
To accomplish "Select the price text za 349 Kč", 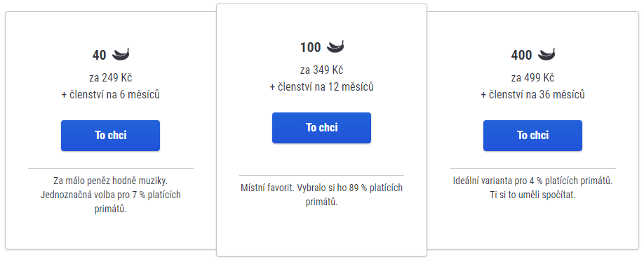I will tap(321, 70).
